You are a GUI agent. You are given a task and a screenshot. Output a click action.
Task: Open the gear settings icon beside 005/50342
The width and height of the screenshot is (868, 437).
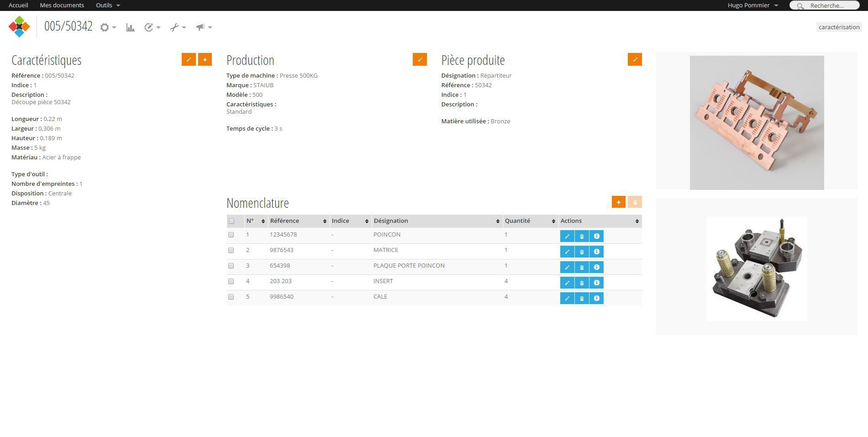(x=105, y=27)
